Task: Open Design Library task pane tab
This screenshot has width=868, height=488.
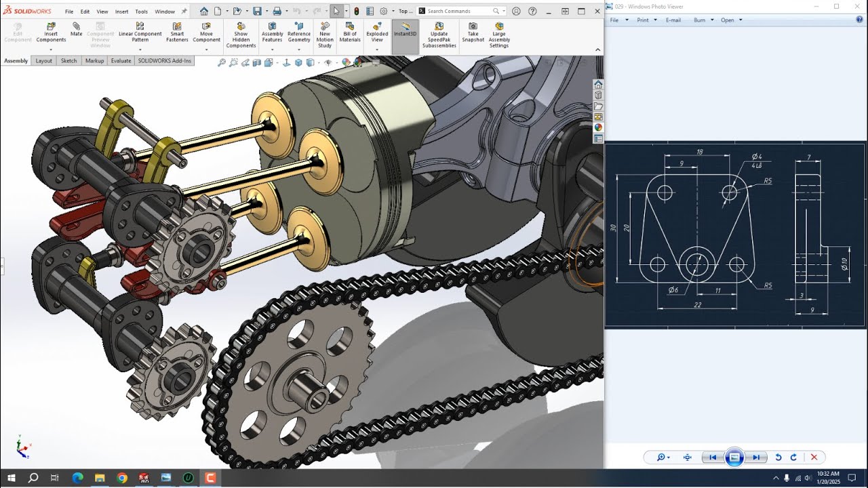Action: coord(598,96)
